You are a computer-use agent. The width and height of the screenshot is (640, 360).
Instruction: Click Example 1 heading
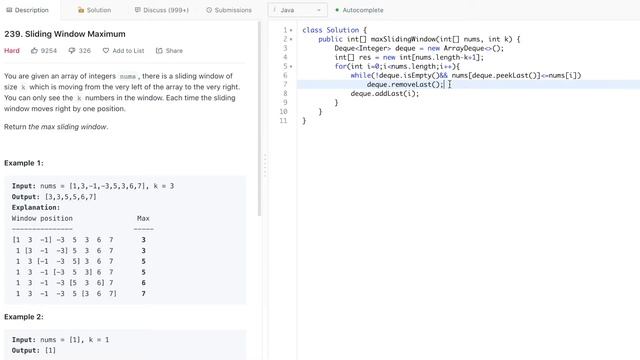pos(24,163)
